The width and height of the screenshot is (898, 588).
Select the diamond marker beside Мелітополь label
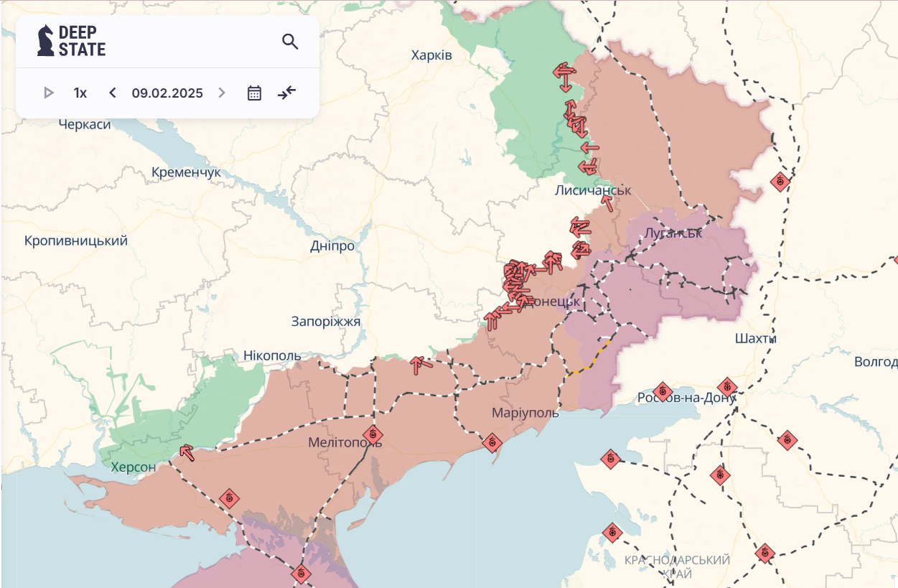point(373,435)
